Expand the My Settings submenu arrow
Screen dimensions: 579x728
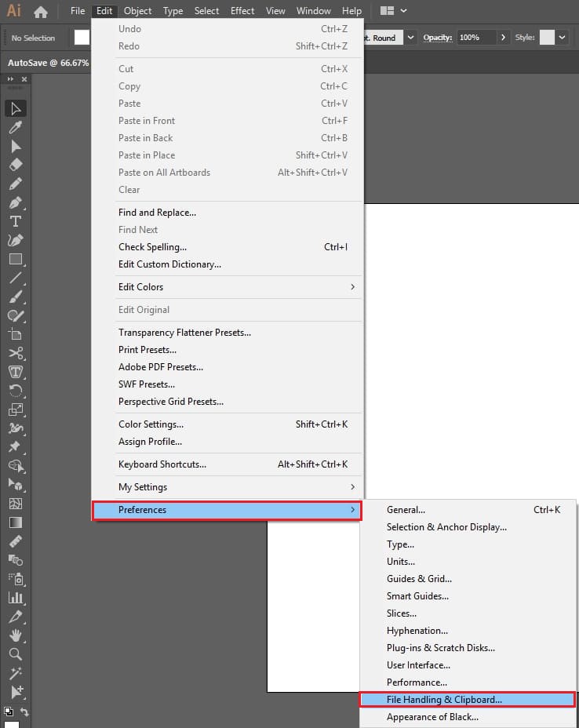(352, 487)
